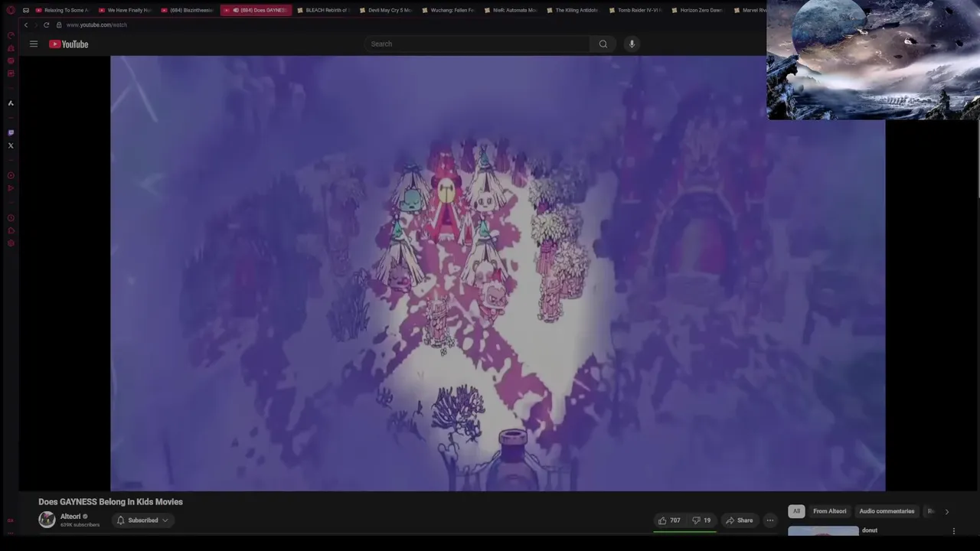Switch to the 'Tomb Raider IV-VI' tab

coord(636,10)
